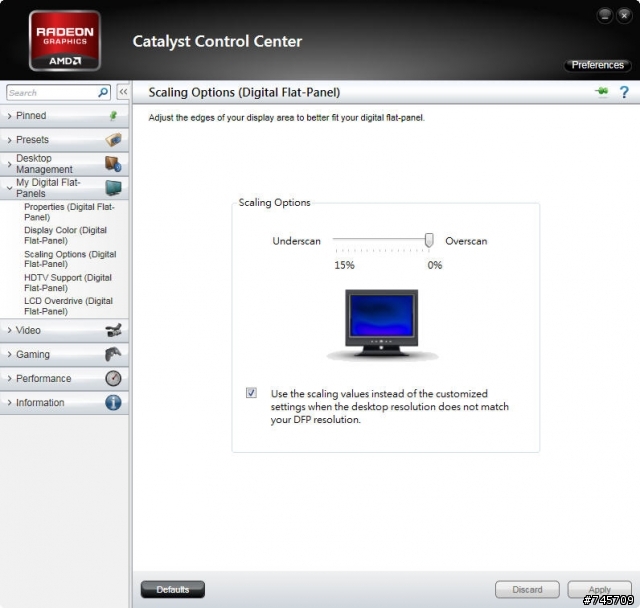This screenshot has height=608, width=640.
Task: Expand the Presets section
Action: click(x=64, y=140)
